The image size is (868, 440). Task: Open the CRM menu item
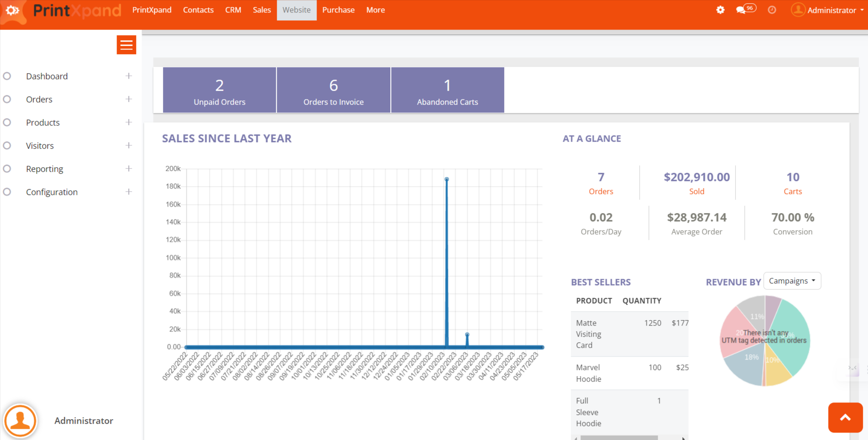point(233,10)
